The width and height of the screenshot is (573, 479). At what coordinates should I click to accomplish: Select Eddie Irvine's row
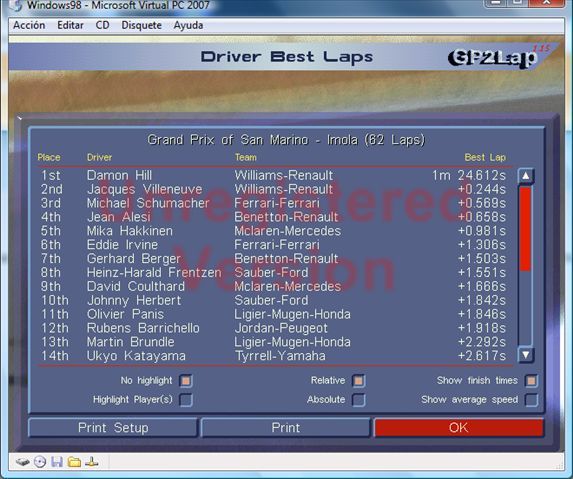273,245
